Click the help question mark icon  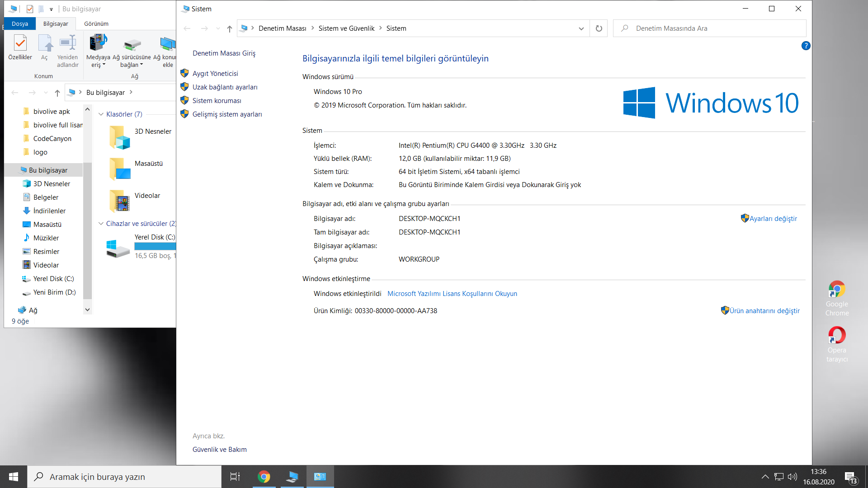pyautogui.click(x=806, y=46)
